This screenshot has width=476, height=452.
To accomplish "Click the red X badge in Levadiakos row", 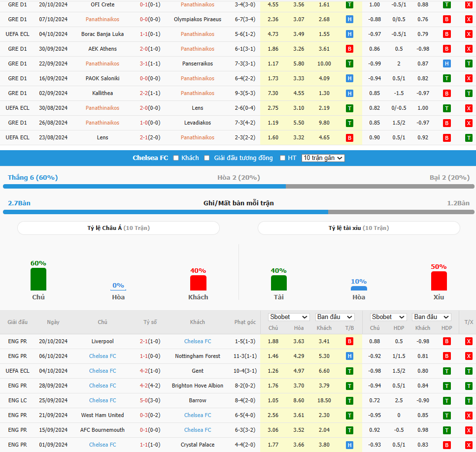I will click(x=469, y=123).
